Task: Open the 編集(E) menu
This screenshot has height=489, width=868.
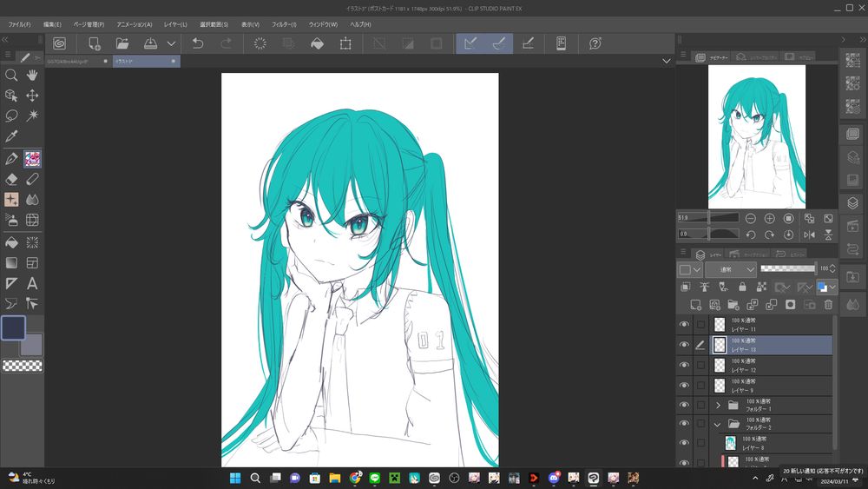Action: (x=53, y=24)
